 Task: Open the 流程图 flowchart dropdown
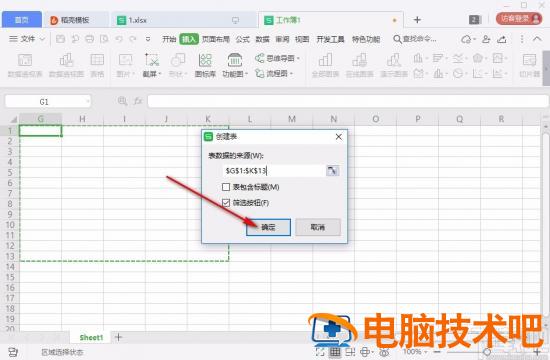click(x=274, y=73)
